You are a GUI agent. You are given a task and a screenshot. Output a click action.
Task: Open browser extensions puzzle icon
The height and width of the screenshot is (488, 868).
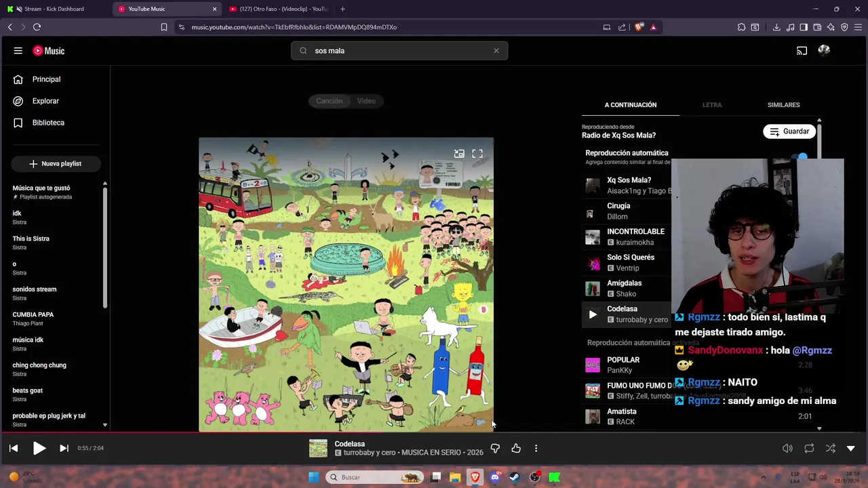(741, 27)
